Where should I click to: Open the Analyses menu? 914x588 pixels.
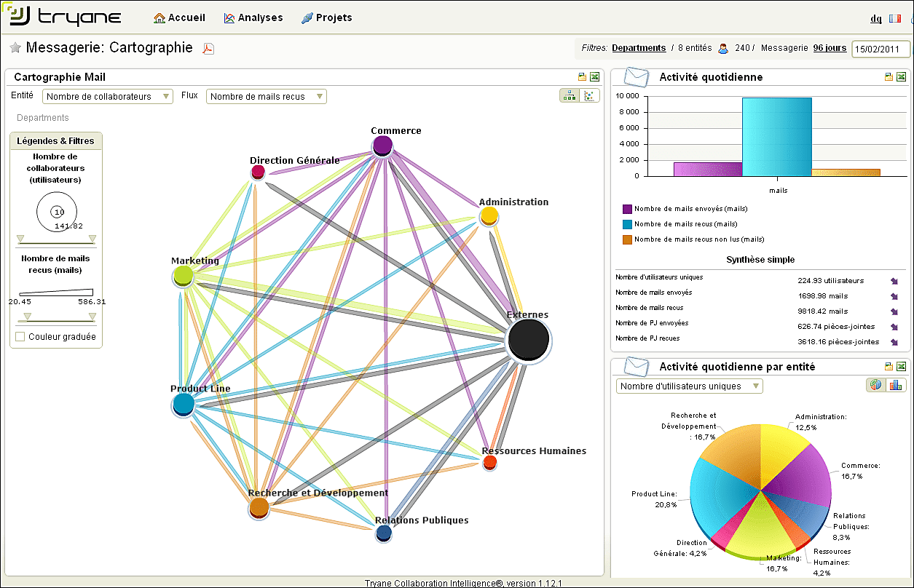point(253,17)
